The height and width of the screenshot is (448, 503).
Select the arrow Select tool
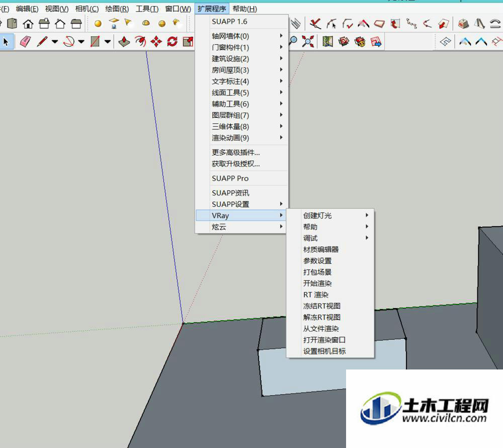coord(6,42)
